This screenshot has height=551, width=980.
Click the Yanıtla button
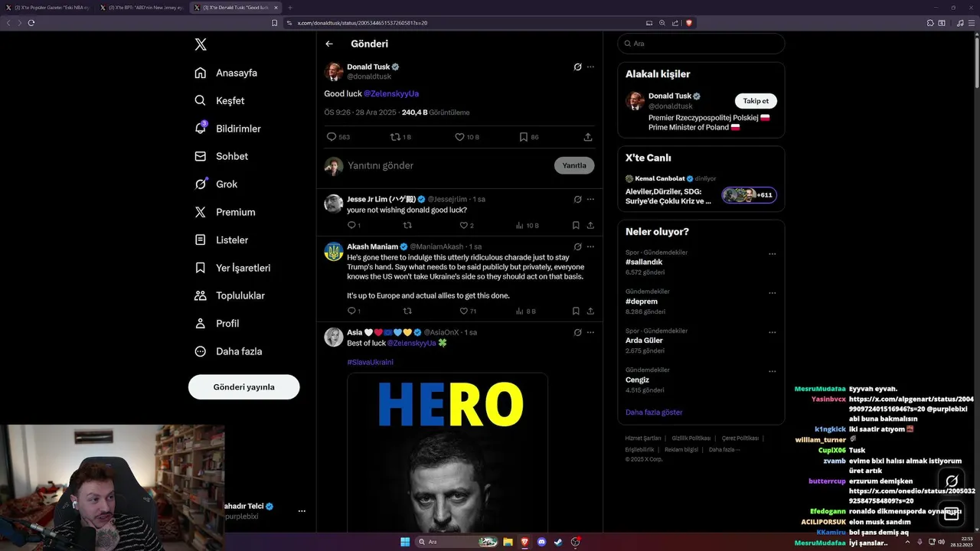coord(574,165)
